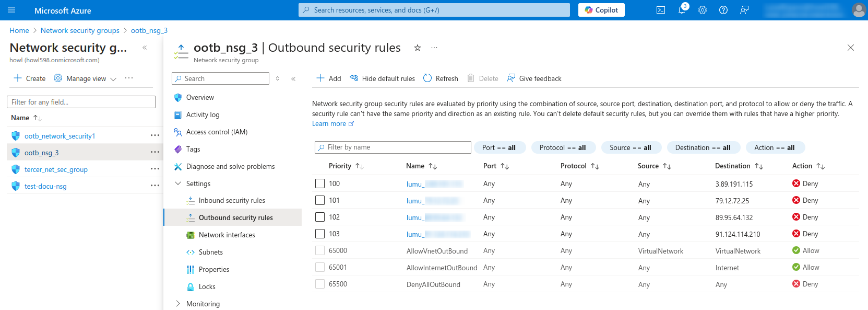Open Inbound security rules menu item
This screenshot has height=310, width=868.
(x=232, y=200)
